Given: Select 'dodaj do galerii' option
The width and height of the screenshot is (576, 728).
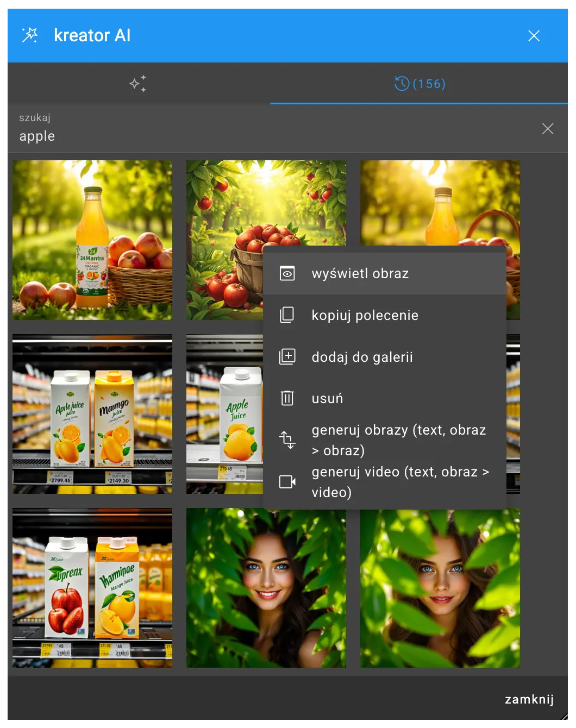Looking at the screenshot, I should coord(362,357).
